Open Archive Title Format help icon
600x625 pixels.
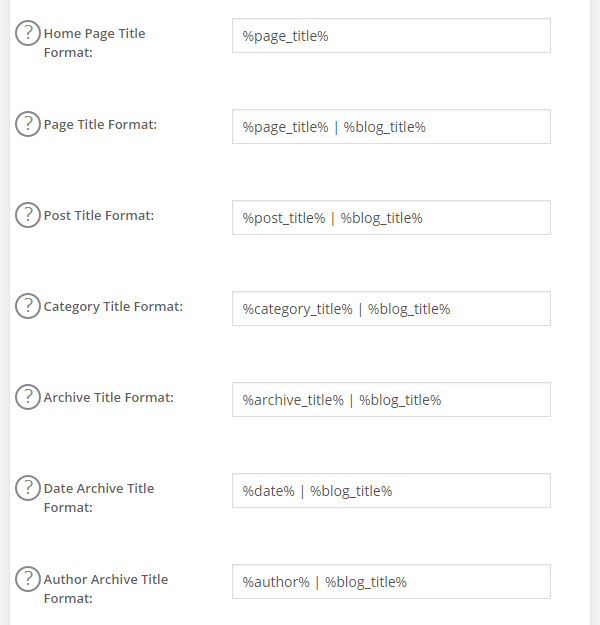point(28,397)
